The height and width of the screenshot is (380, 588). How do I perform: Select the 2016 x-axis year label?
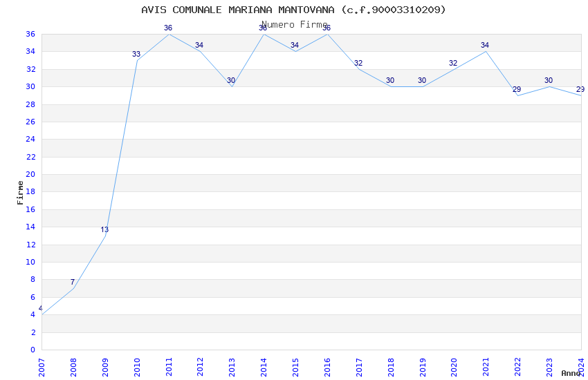(x=327, y=368)
